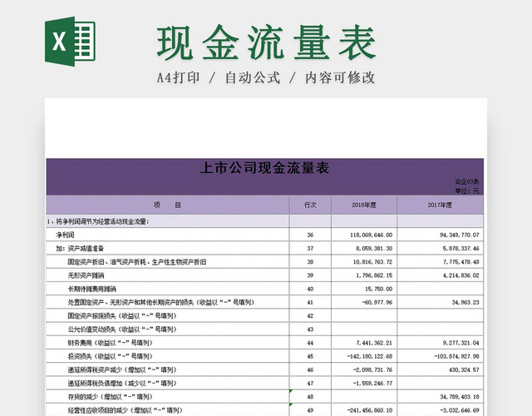
Task: Select 2018 value 7,441,362.21
Action: click(x=364, y=343)
